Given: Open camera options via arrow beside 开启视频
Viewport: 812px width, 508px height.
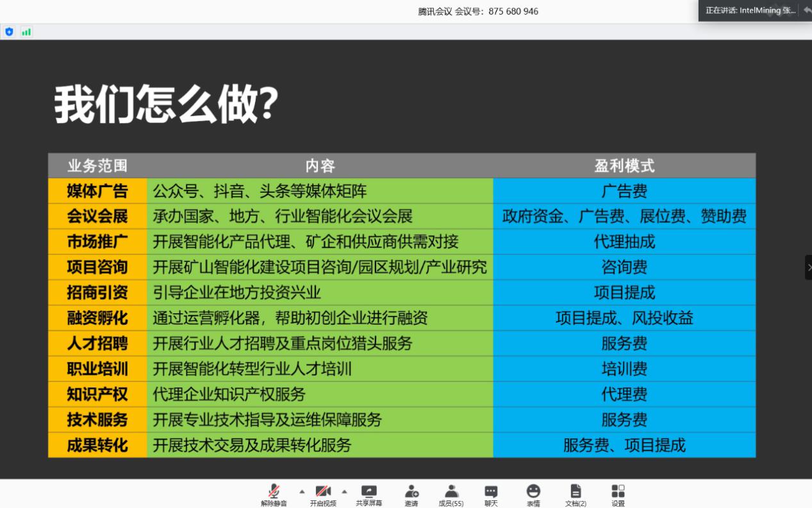Looking at the screenshot, I should click(345, 493).
